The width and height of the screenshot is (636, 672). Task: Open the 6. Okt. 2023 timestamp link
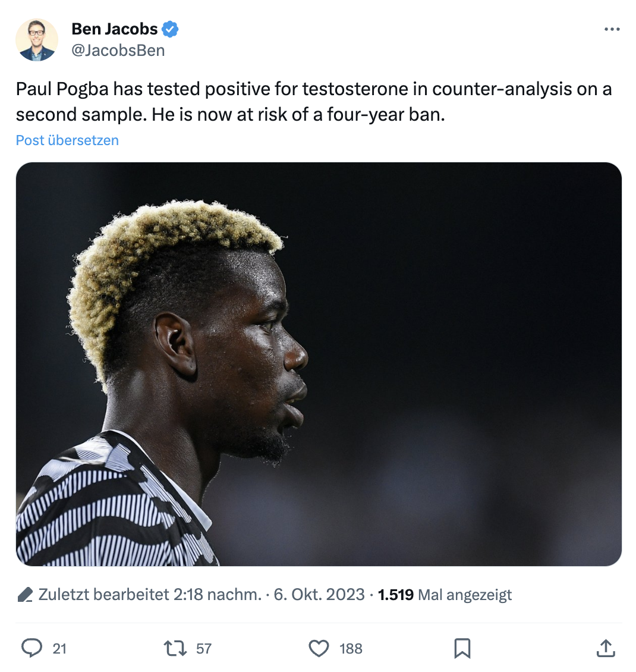pos(319,595)
